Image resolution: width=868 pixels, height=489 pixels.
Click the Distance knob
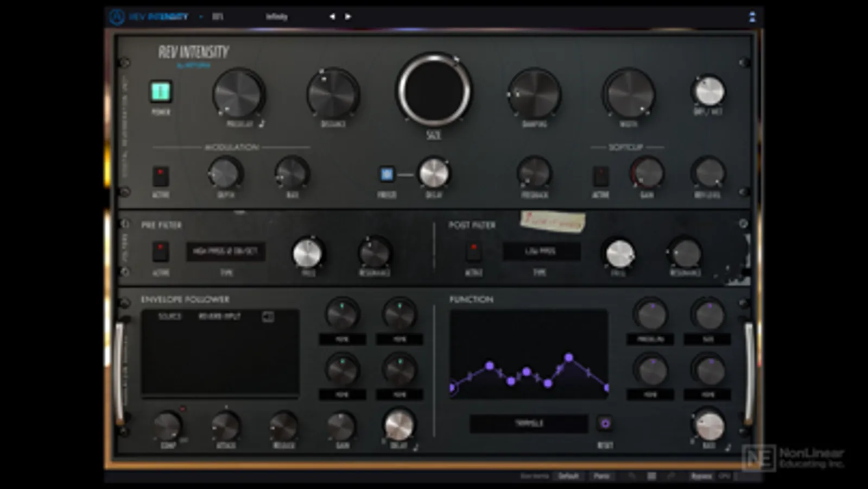click(x=333, y=93)
